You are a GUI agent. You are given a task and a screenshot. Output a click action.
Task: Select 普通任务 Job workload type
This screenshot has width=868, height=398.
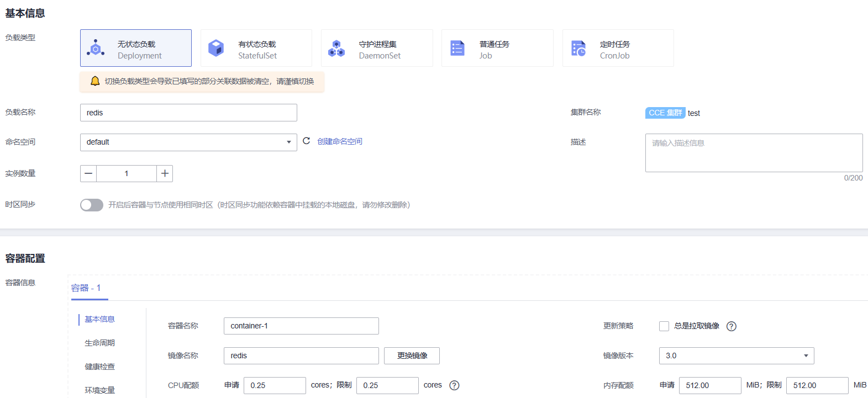[497, 48]
